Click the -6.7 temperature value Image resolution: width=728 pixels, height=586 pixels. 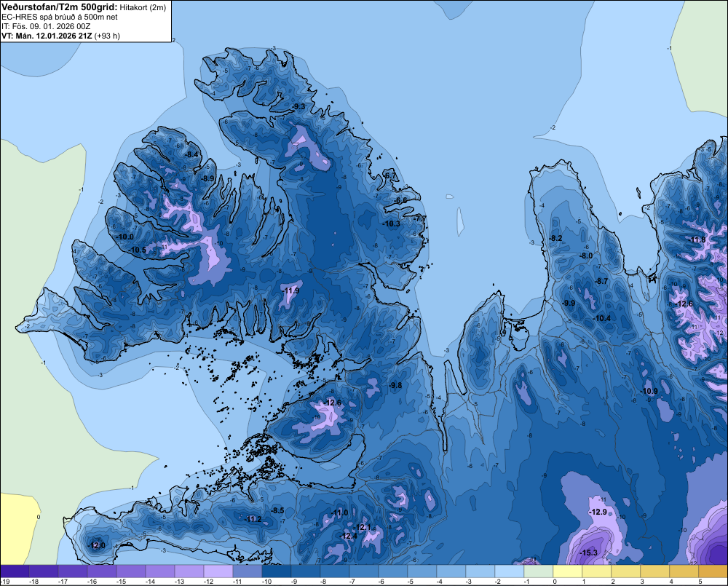point(390,176)
